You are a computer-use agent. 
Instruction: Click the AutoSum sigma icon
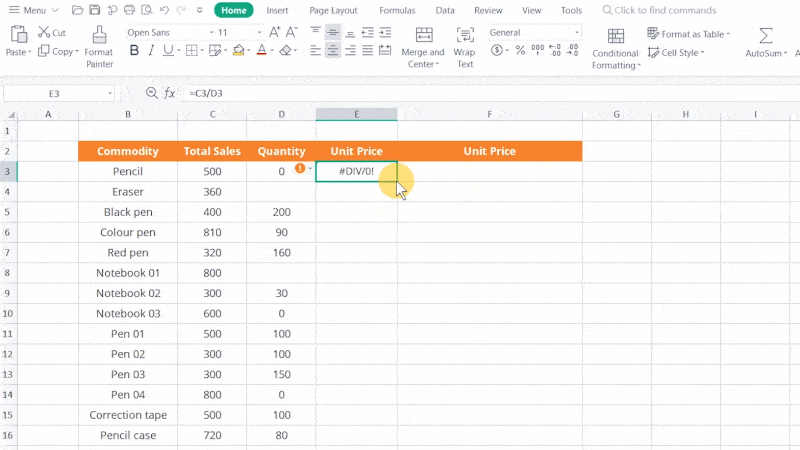[x=765, y=36]
